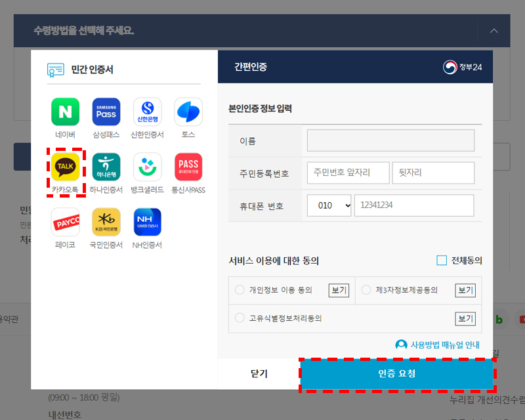Select the Banksalad (뱅크샐러드) icon
Screen dimensions: 525x420
click(147, 167)
